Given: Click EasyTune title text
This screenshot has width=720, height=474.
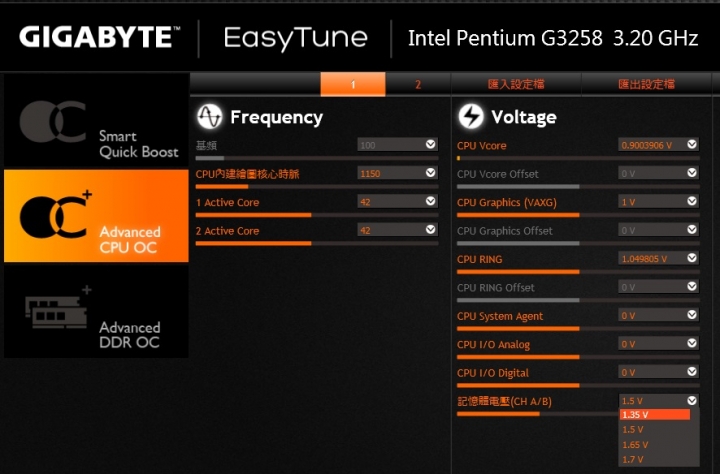Looking at the screenshot, I should [x=296, y=39].
